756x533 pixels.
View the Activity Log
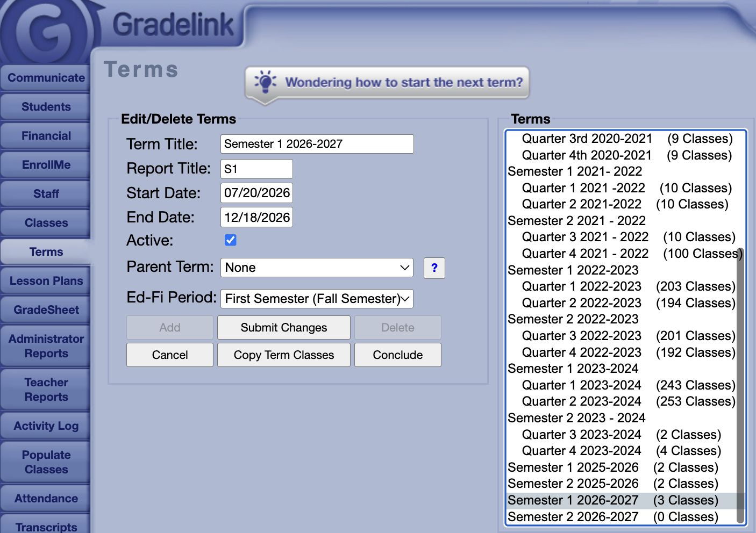point(46,426)
